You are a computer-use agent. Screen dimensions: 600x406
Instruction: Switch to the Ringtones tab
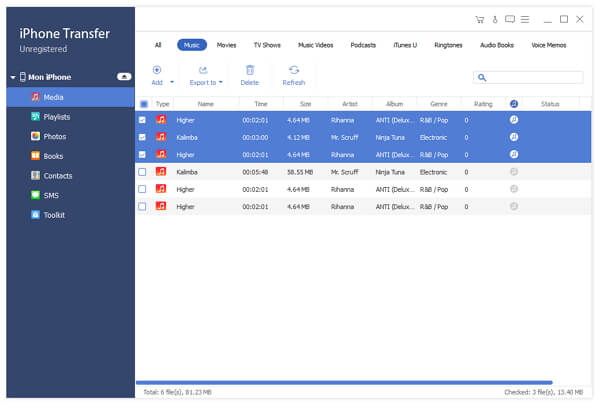448,45
